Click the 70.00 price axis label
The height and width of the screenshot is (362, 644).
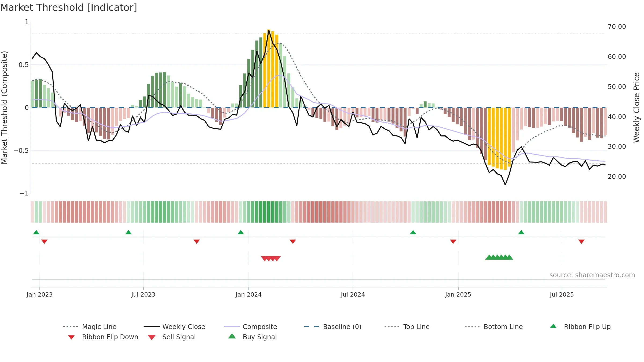click(x=617, y=27)
